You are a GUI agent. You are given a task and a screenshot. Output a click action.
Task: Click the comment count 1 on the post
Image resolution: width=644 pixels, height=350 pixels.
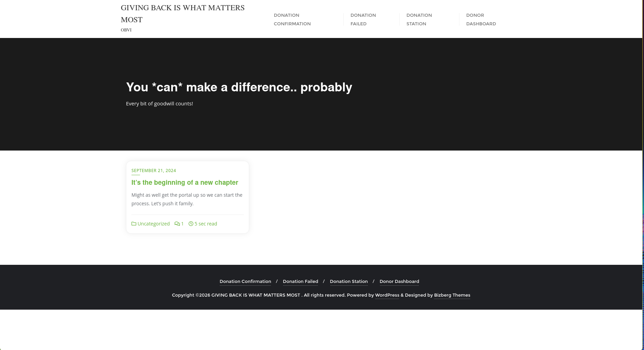[182, 223]
